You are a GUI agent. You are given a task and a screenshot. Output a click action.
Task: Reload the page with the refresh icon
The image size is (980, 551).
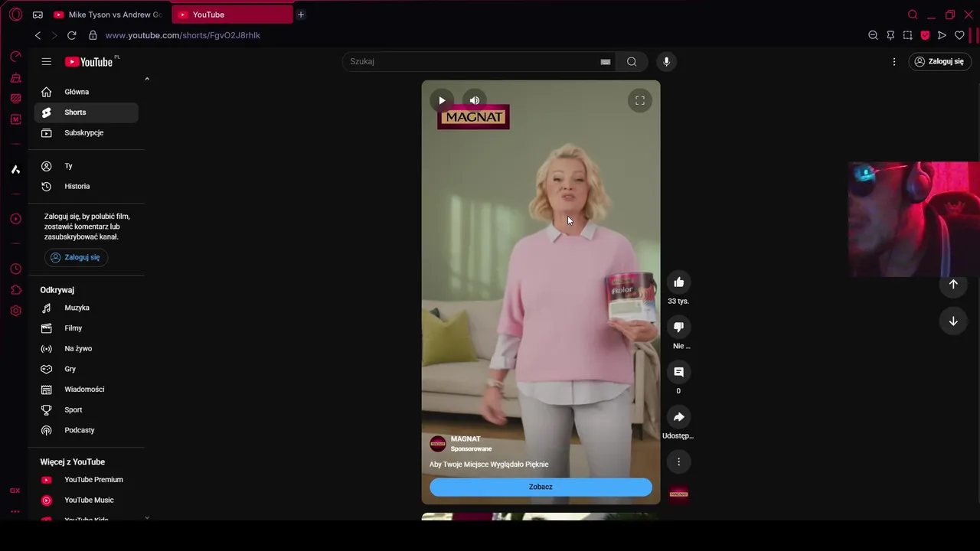click(x=72, y=35)
